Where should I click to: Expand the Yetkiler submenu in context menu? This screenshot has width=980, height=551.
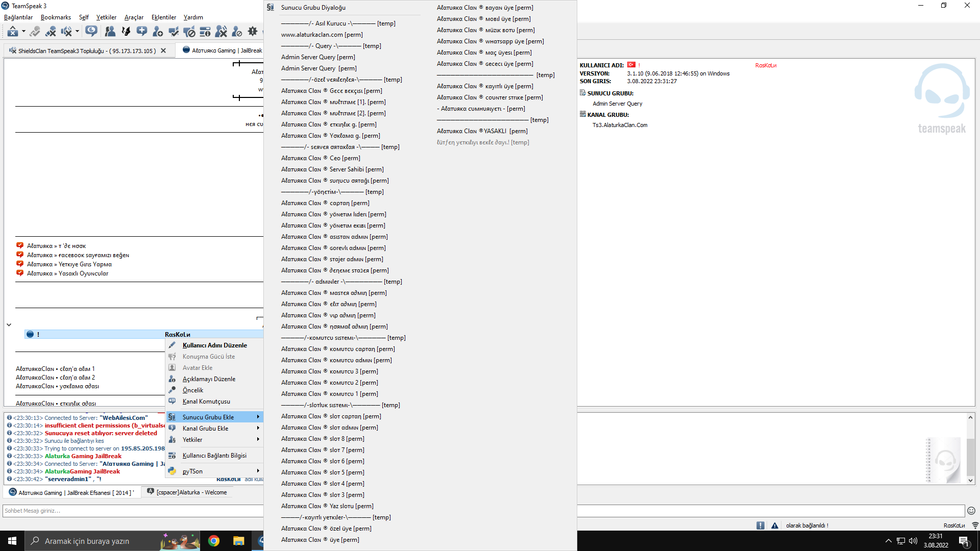(x=214, y=440)
